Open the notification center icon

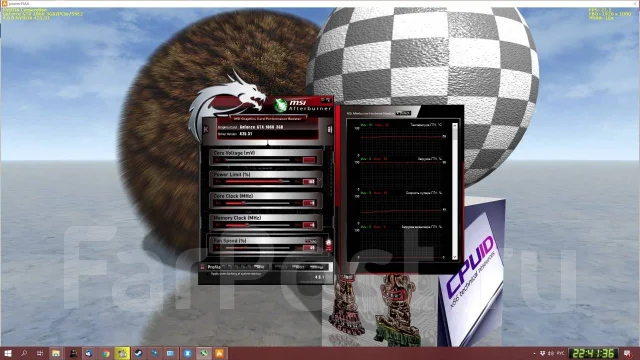pyautogui.click(x=627, y=353)
